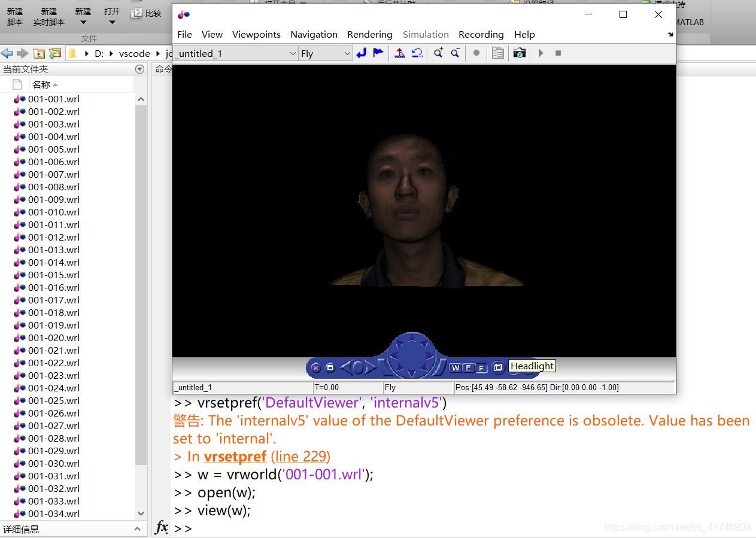Viewport: 756px width, 538px height.
Task: Open the File menu in viewer
Action: tap(184, 34)
